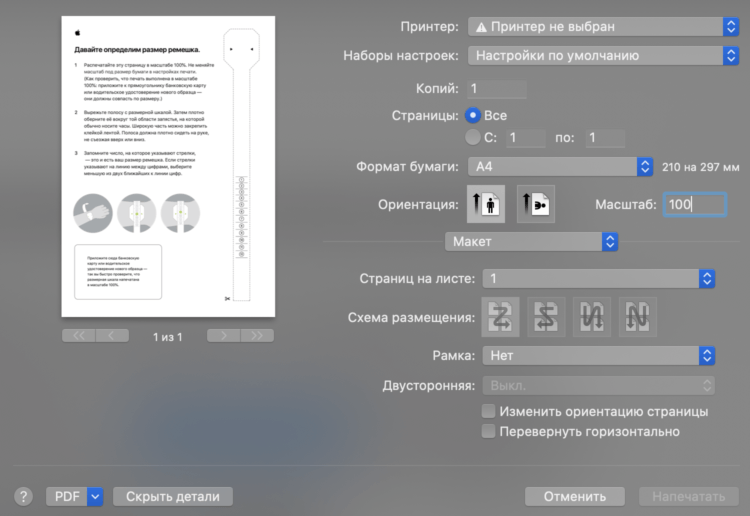Jump to last page with double-right arrow
The image size is (750, 516).
[257, 336]
